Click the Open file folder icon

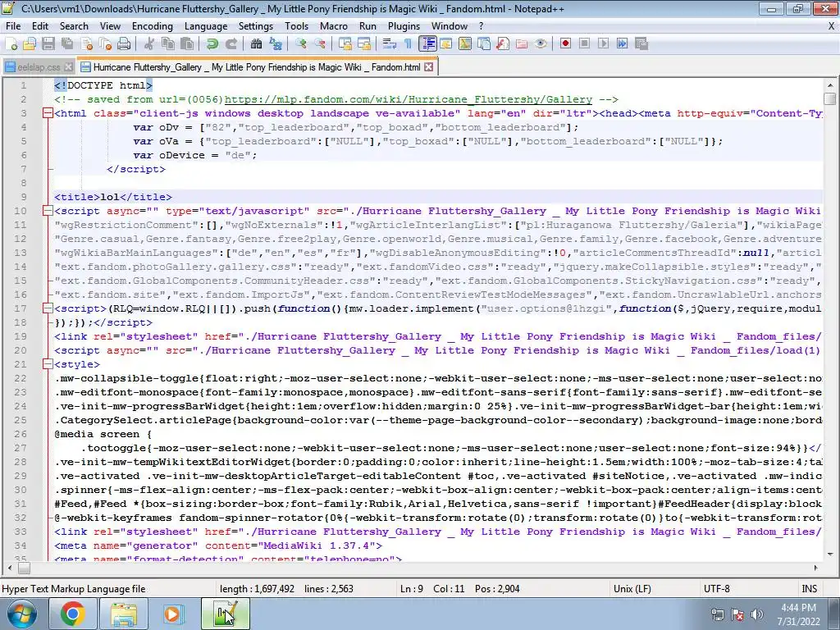tap(30, 44)
